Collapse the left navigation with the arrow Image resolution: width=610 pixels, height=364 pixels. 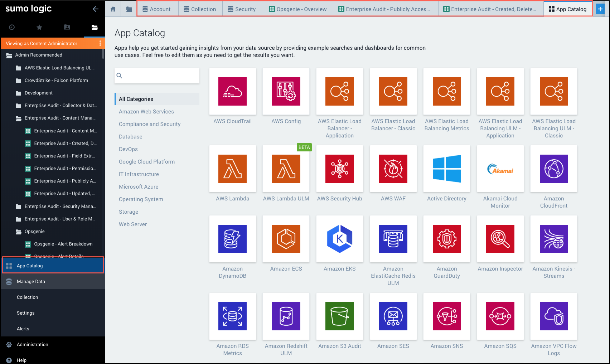coord(95,9)
